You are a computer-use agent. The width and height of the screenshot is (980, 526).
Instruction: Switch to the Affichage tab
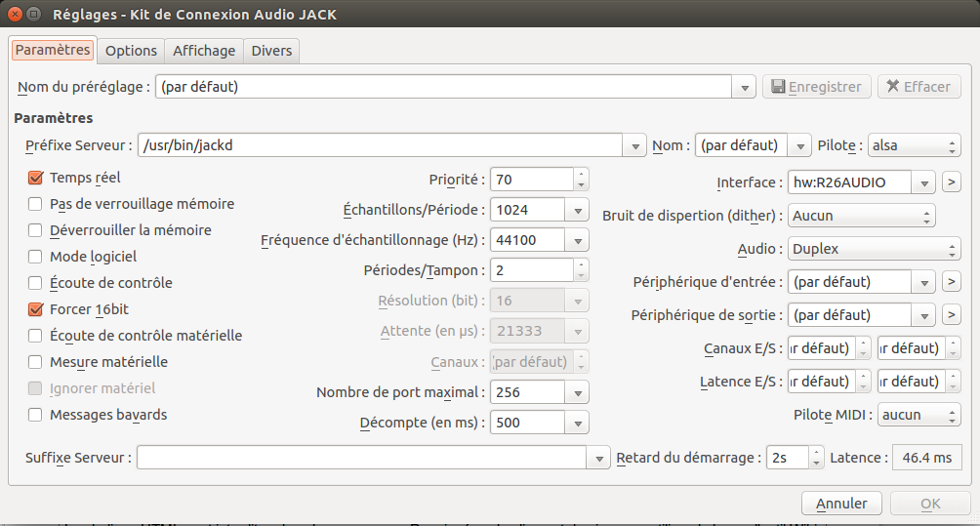(204, 51)
